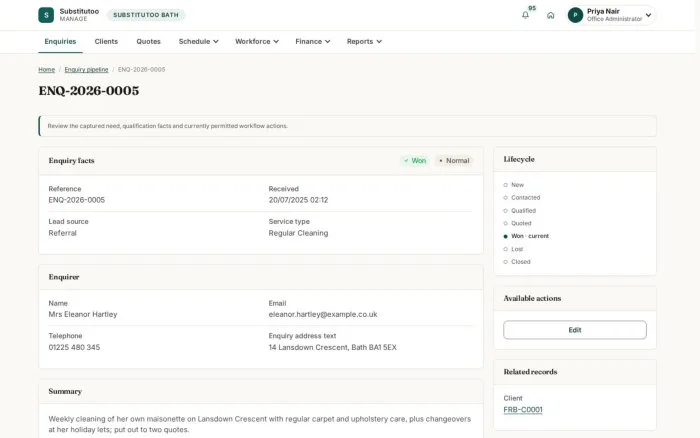Click the received date 20/07/2025 02:12
This screenshot has height=438, width=700.
coord(298,200)
